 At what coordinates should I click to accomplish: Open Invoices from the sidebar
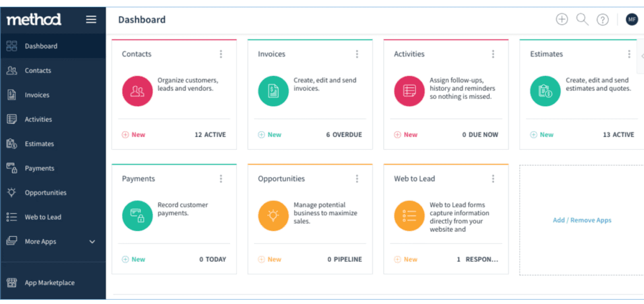pos(53,95)
